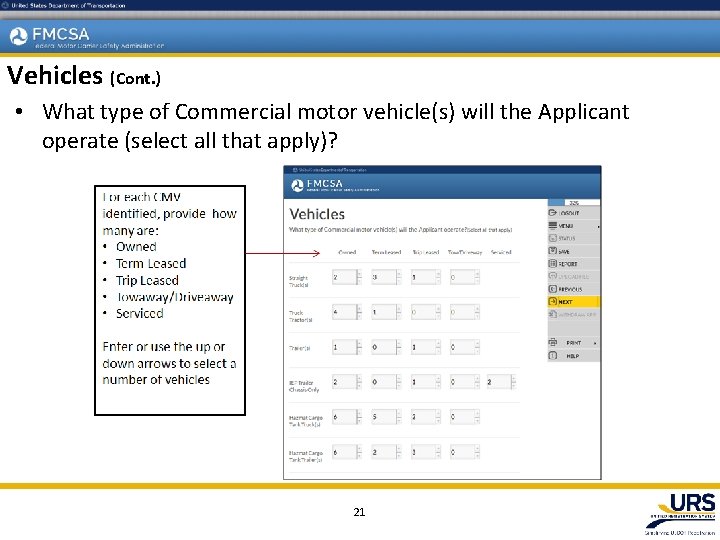The image size is (720, 540).
Task: Open the Report icon in the sidebar
Action: tap(552, 264)
